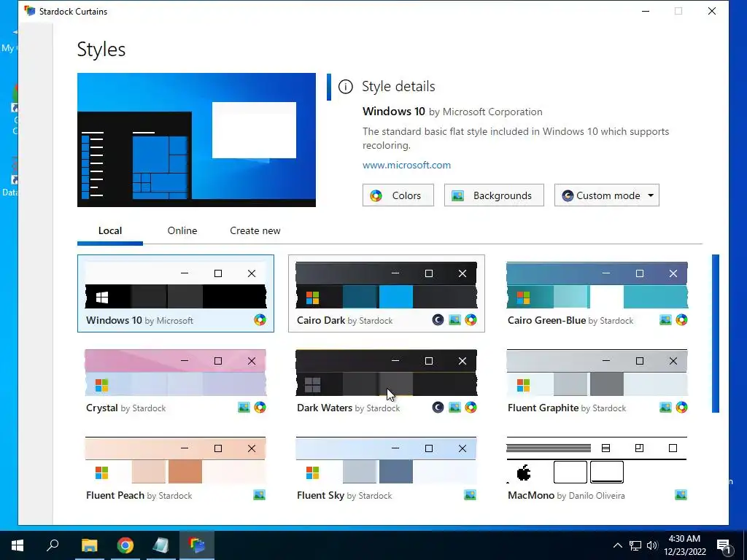
Task: Click the 'MacMono by Danilo Oliveira' label
Action: click(x=566, y=496)
